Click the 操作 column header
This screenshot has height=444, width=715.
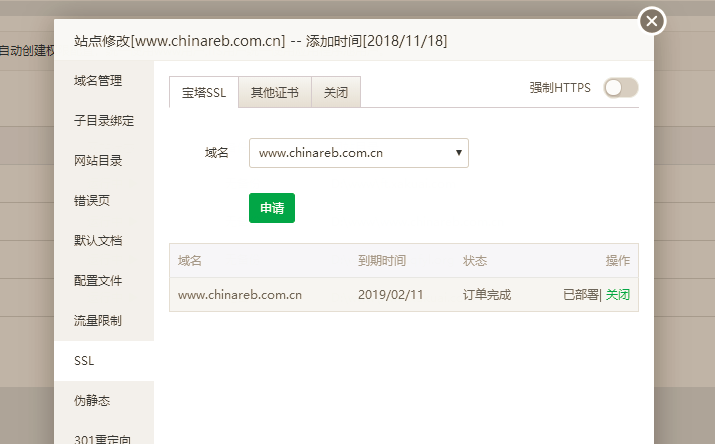coord(618,261)
